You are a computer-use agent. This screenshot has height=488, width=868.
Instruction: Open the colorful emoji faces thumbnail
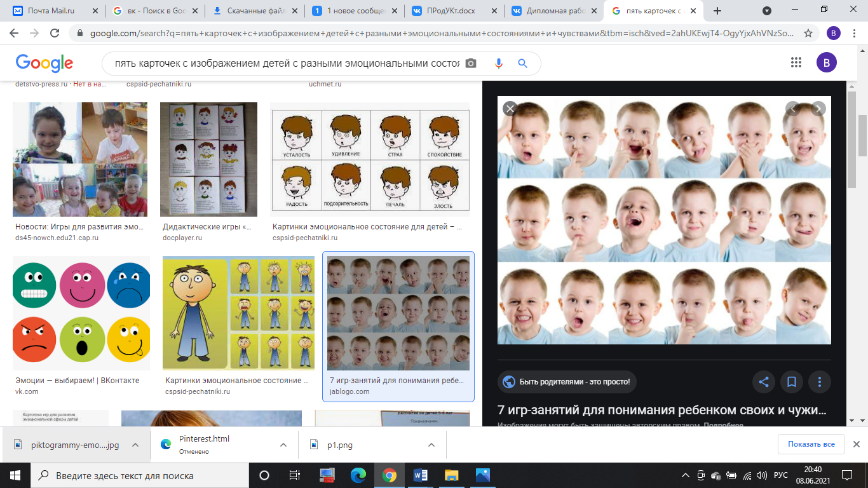point(81,313)
